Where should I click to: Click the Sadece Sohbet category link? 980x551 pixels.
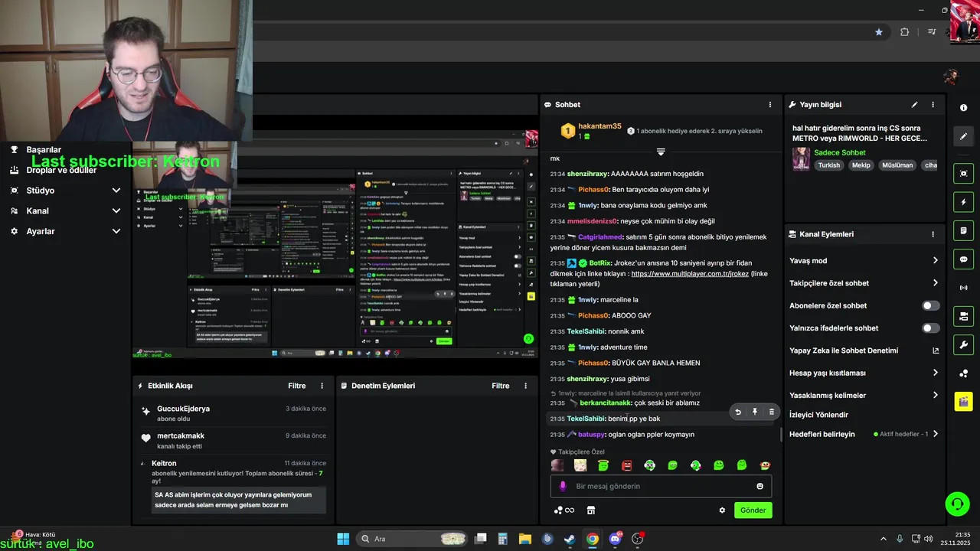tap(839, 153)
